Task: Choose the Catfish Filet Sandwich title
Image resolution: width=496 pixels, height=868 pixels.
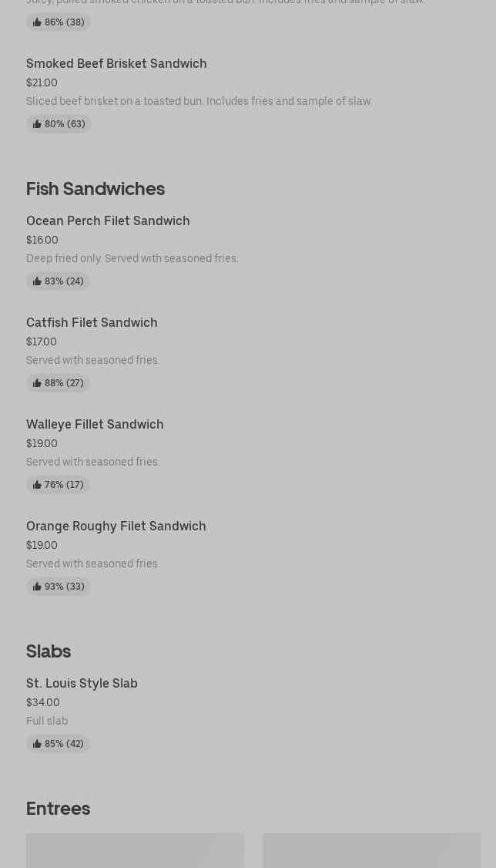Action: (92, 322)
